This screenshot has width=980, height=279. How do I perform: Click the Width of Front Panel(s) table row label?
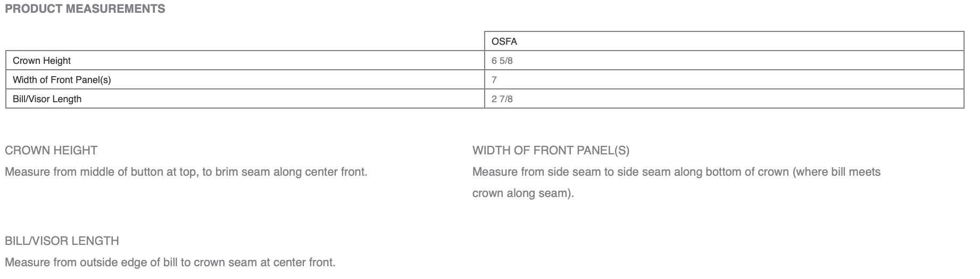pos(62,80)
